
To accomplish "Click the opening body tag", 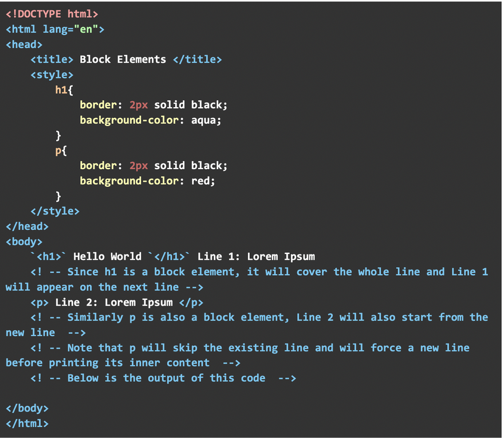I will point(24,241).
